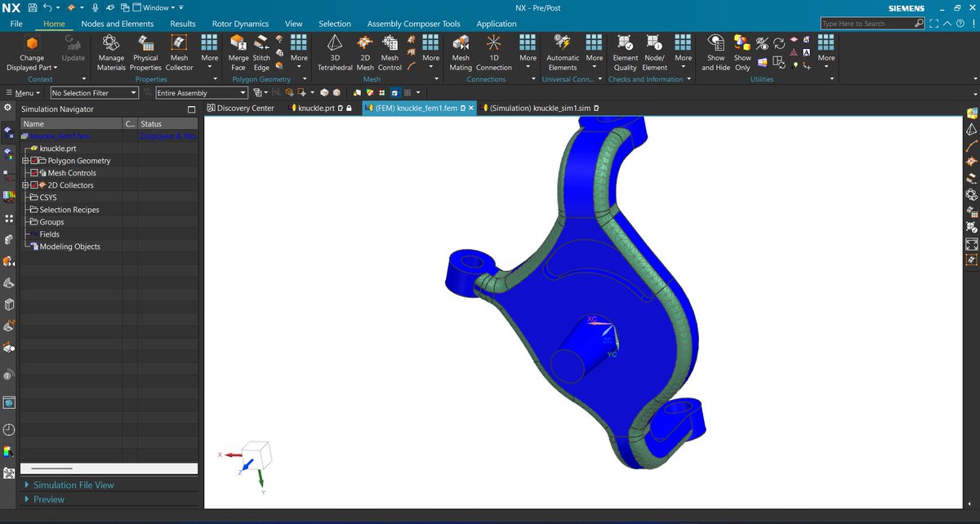Open More dropdown in Polygon Geometry group
The height and width of the screenshot is (524, 980).
pyautogui.click(x=299, y=53)
